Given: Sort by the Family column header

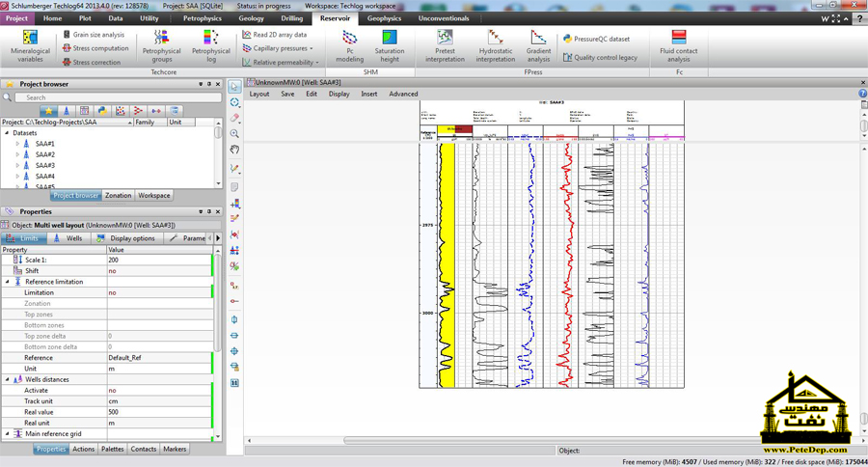Looking at the screenshot, I should [150, 122].
